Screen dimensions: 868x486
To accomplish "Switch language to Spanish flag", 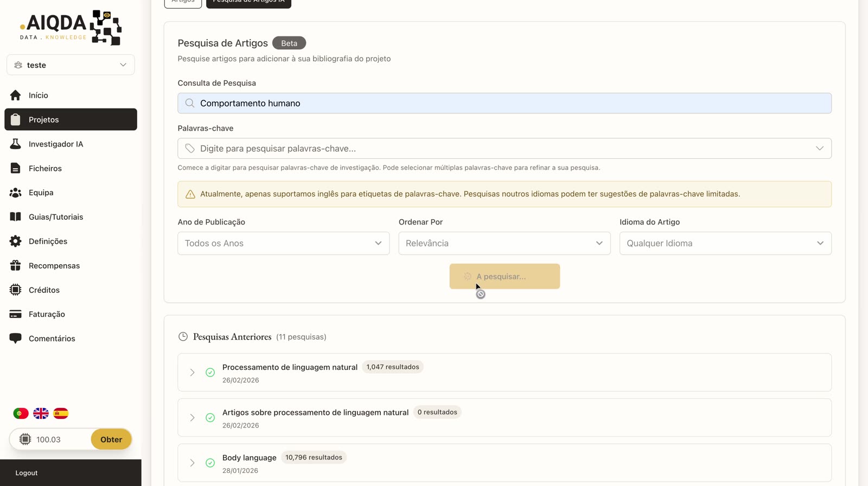I will click(x=61, y=413).
